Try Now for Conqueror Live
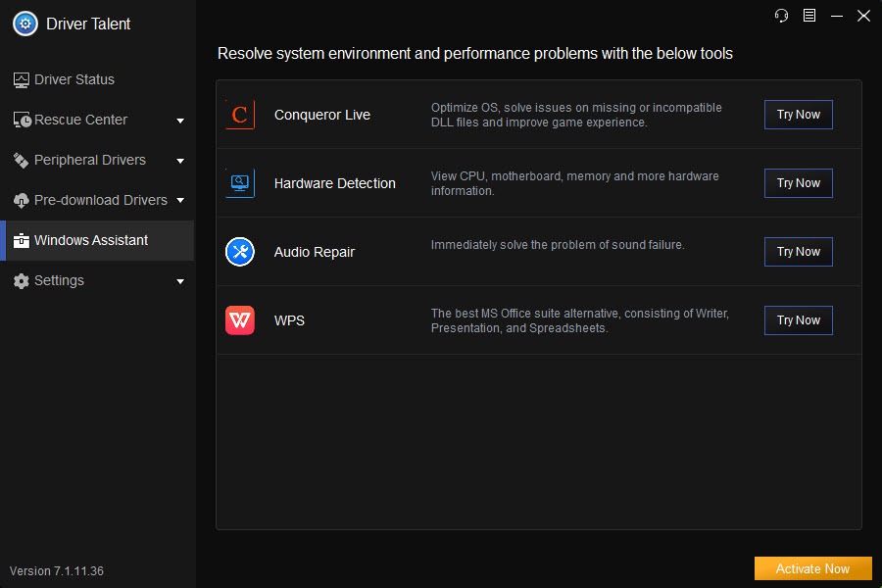882x588 pixels. pyautogui.click(x=798, y=115)
